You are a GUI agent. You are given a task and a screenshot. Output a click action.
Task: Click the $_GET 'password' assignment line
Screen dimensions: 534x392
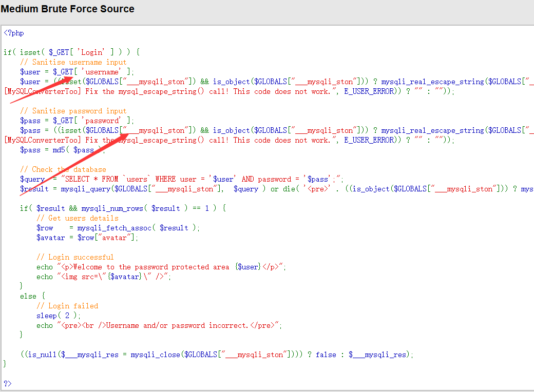(77, 121)
